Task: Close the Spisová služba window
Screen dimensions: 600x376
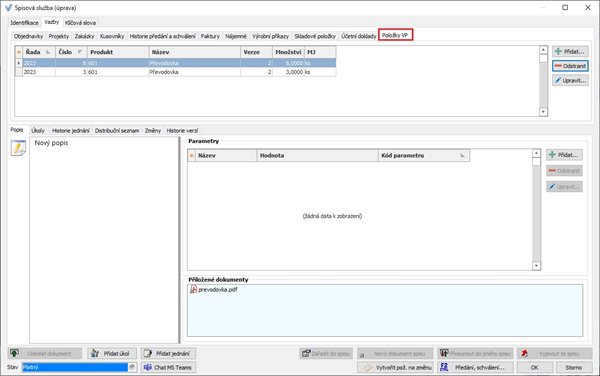Action: (x=588, y=7)
